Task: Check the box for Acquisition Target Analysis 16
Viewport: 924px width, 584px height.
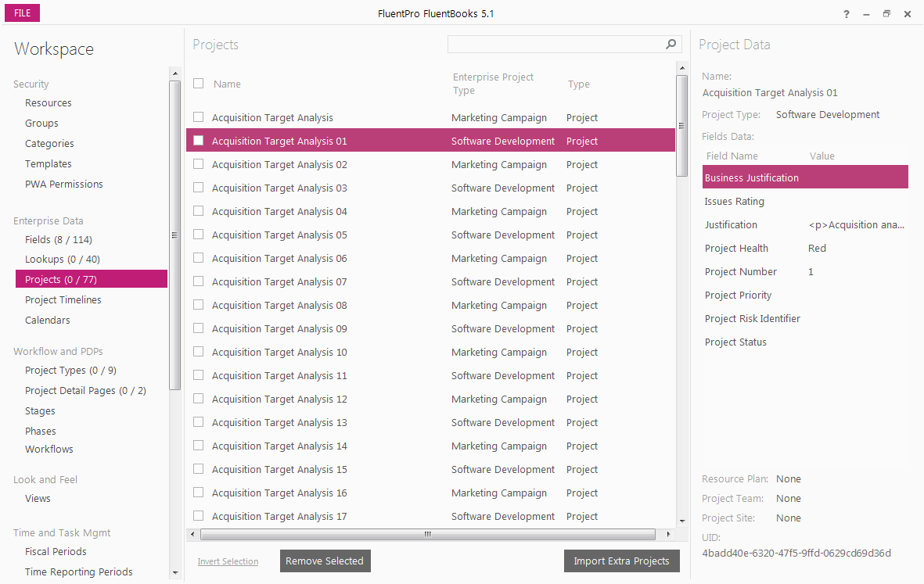Action: (199, 493)
